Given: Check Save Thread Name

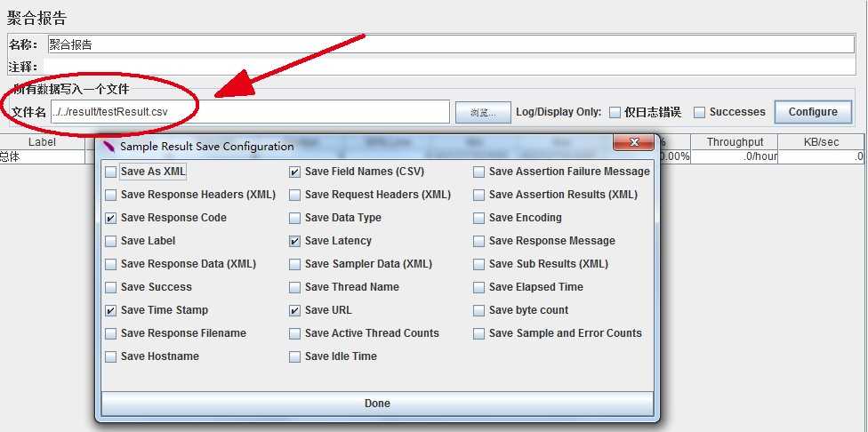Looking at the screenshot, I should click(x=295, y=288).
